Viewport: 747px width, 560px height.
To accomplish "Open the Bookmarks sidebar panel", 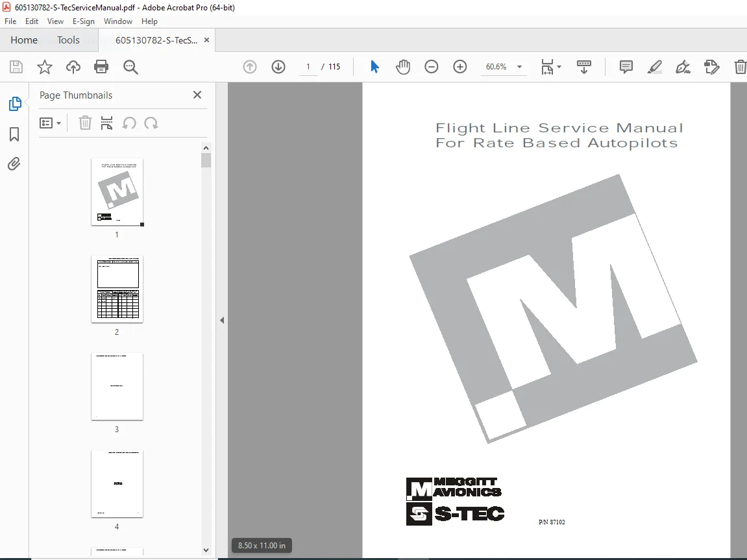I will [x=14, y=134].
